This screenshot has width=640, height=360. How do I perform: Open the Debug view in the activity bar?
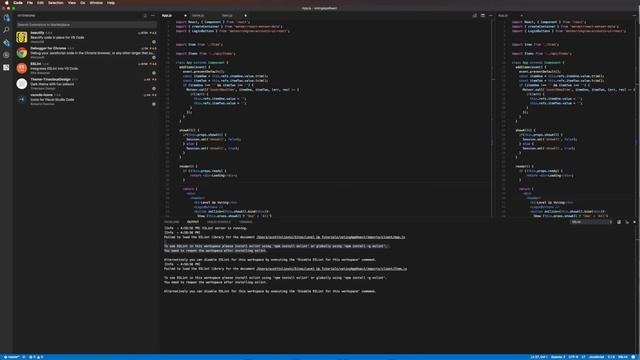[7, 55]
